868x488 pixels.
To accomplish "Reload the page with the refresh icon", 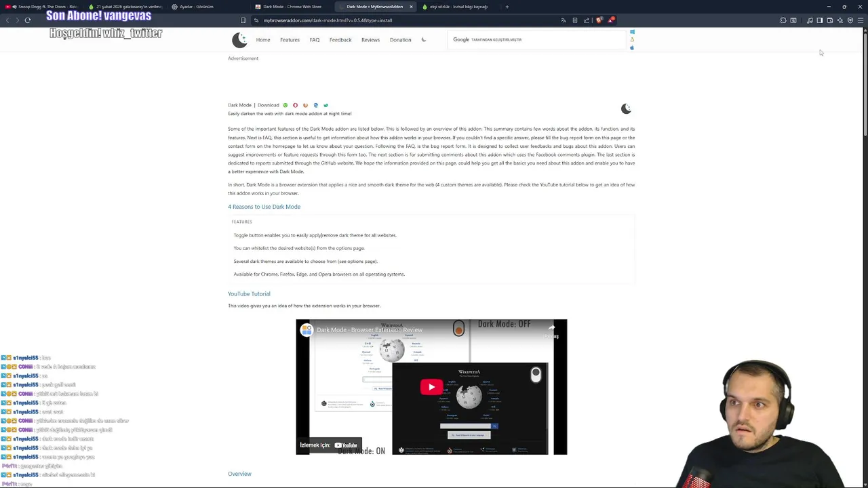I will (x=28, y=20).
